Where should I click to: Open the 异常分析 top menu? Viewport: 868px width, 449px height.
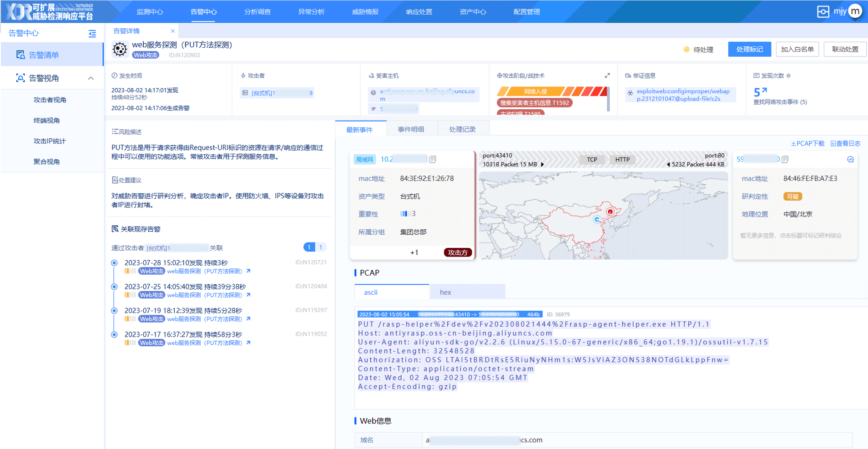(311, 12)
